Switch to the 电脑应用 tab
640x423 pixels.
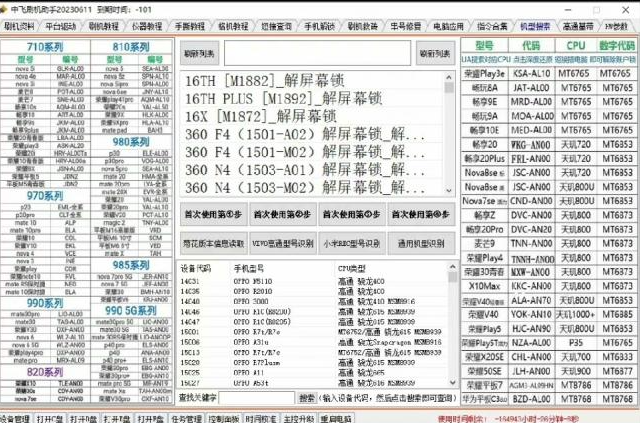(x=449, y=27)
